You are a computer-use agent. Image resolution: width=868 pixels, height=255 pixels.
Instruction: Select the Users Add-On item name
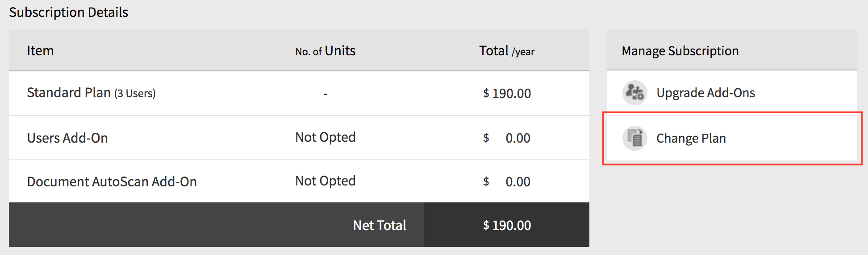67,138
